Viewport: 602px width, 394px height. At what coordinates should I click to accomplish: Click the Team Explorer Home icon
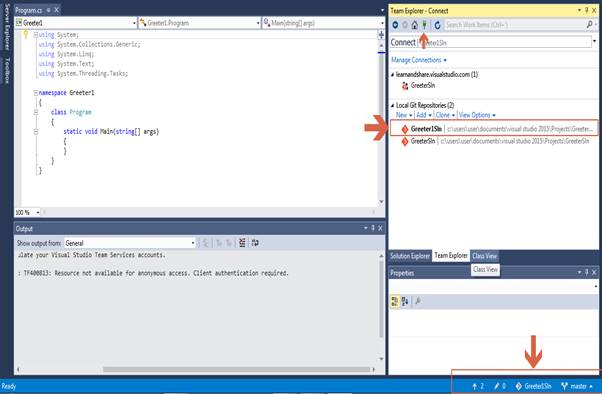(415, 25)
